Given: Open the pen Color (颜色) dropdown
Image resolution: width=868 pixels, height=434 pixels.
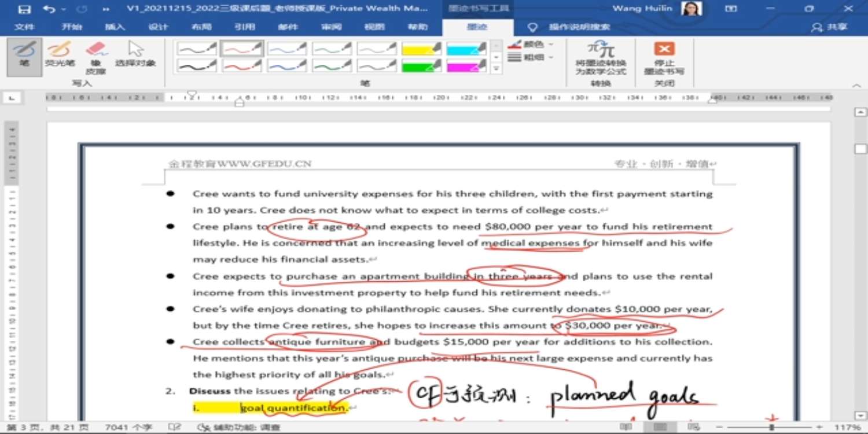Looking at the screenshot, I should coord(531,45).
